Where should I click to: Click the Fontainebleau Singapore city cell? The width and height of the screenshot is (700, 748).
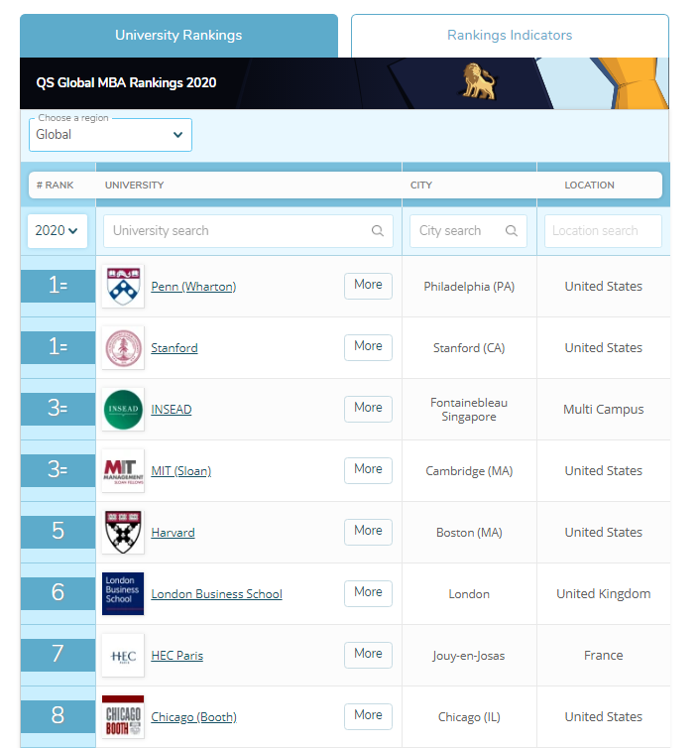tap(469, 410)
